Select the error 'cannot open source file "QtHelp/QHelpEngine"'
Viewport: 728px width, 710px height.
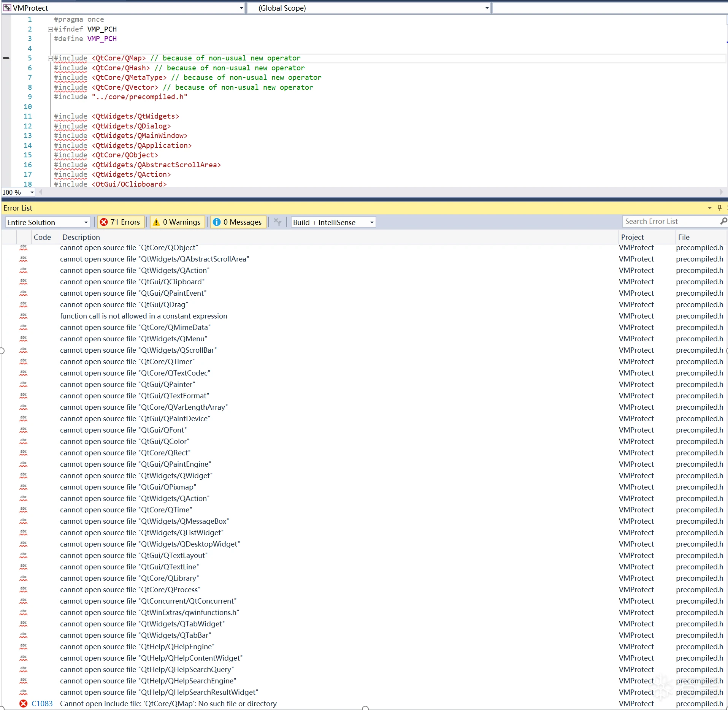pos(137,647)
